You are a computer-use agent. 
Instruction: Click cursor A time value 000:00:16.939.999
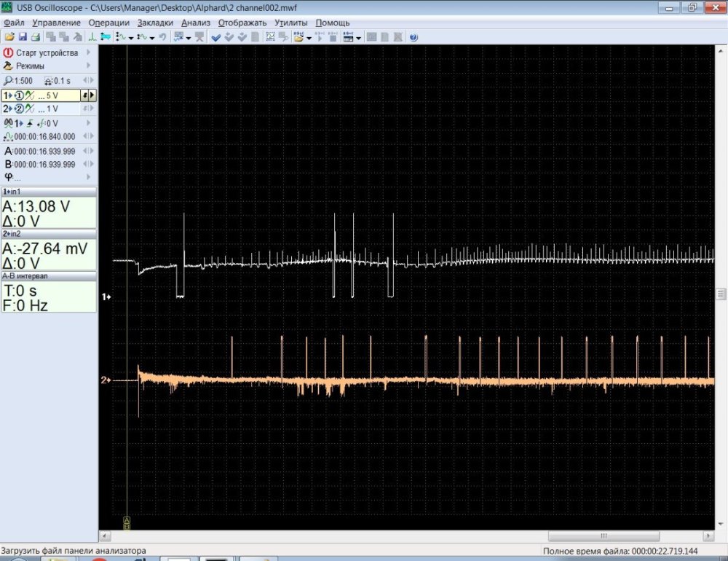point(44,151)
